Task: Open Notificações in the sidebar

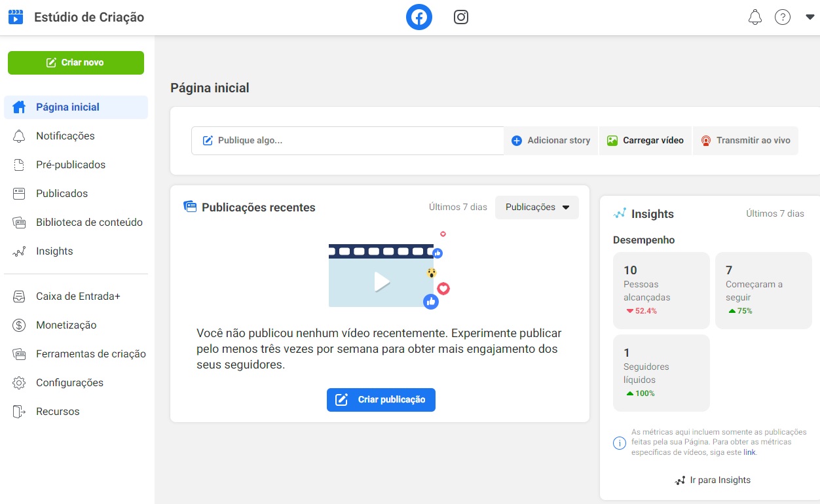Action: click(x=76, y=136)
